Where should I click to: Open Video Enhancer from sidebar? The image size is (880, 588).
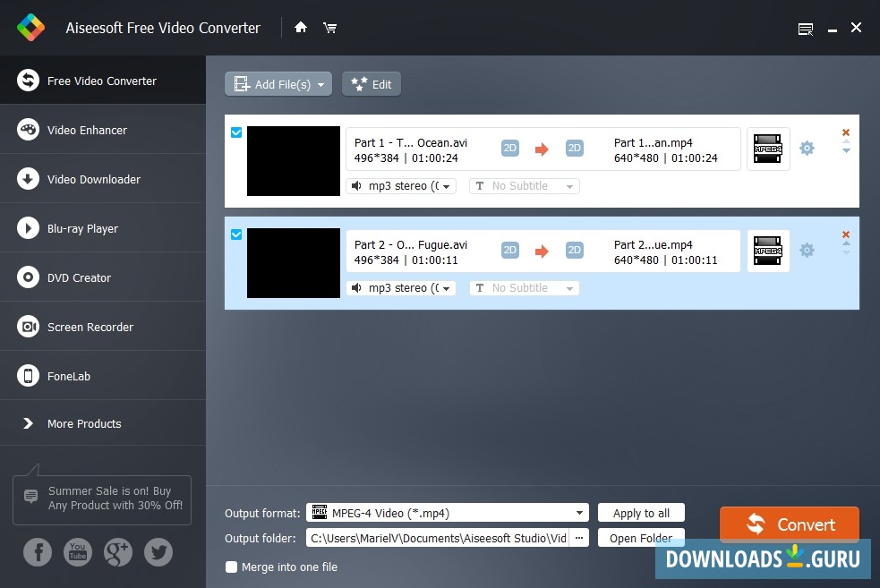tap(103, 130)
